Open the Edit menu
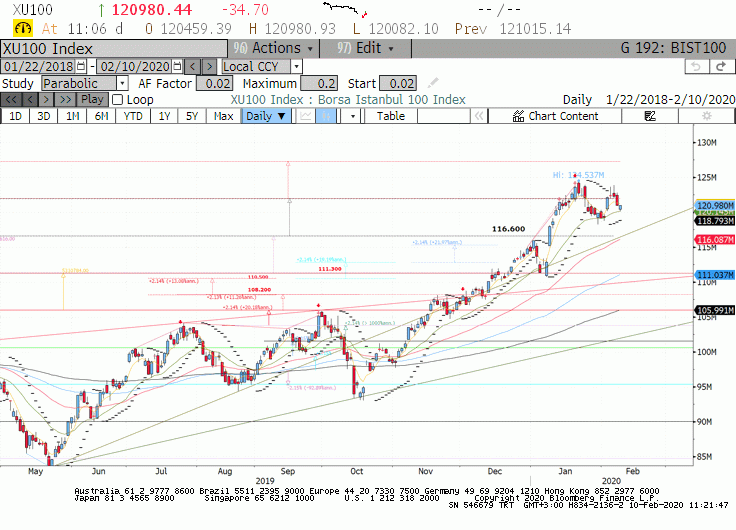 (x=365, y=48)
